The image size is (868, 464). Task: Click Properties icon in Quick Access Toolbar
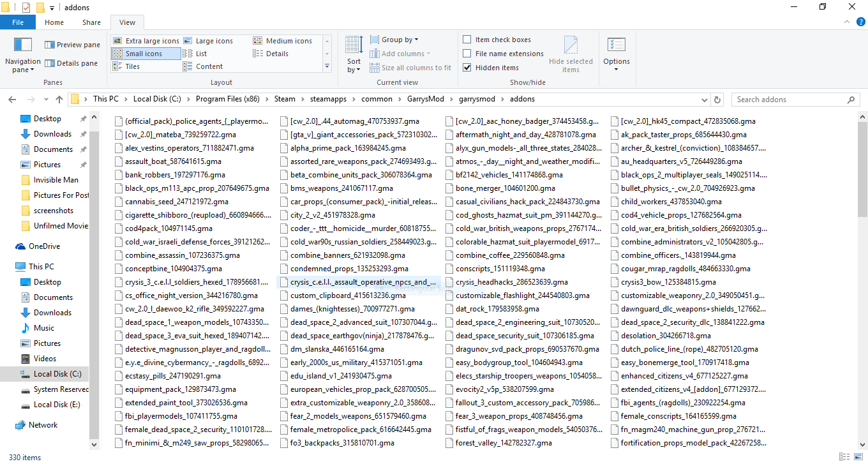pos(26,8)
